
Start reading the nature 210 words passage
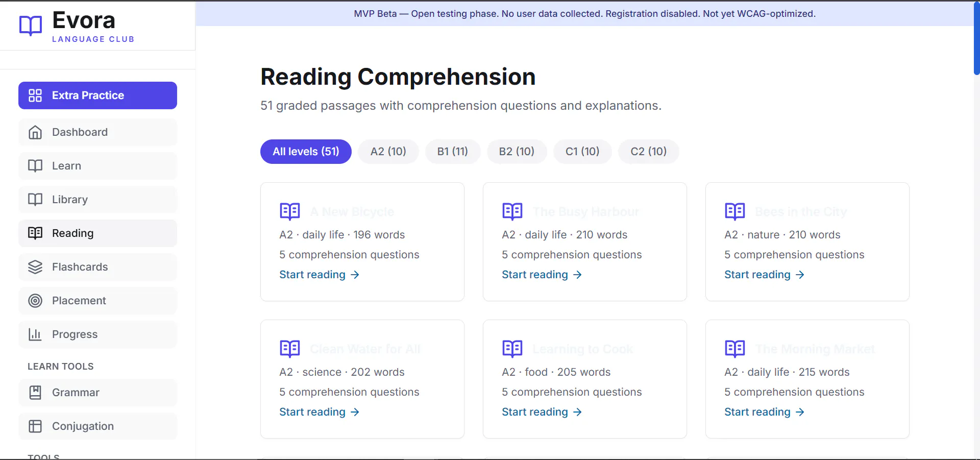click(x=765, y=275)
